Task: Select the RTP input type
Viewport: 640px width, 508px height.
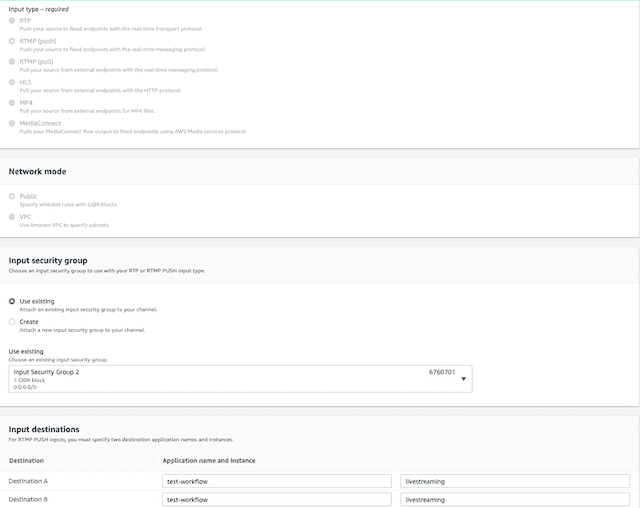Action: point(12,21)
